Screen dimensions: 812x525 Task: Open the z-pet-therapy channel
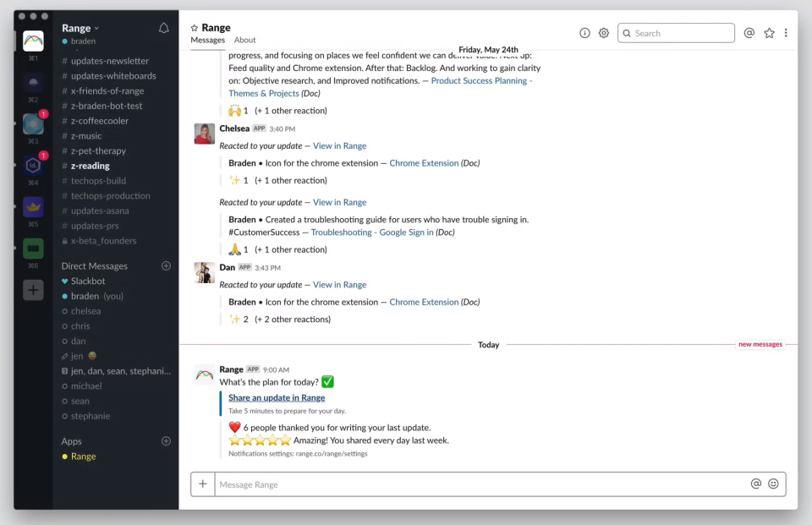[x=98, y=150]
